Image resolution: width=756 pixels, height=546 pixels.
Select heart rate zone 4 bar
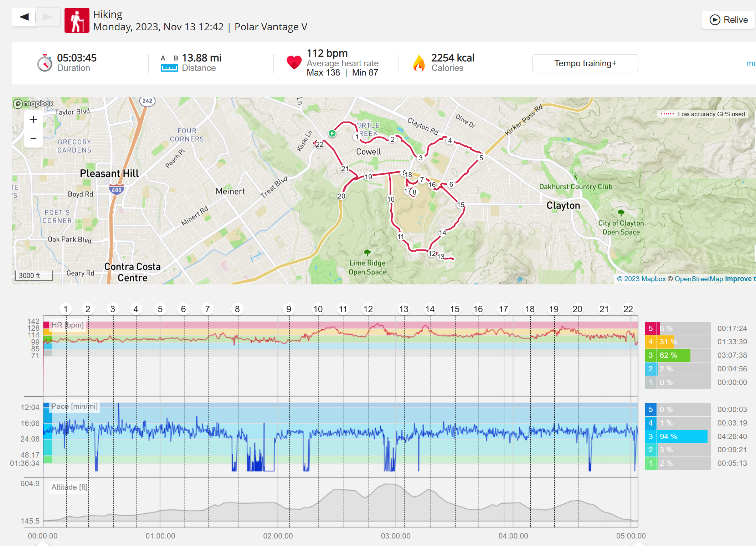(x=678, y=342)
